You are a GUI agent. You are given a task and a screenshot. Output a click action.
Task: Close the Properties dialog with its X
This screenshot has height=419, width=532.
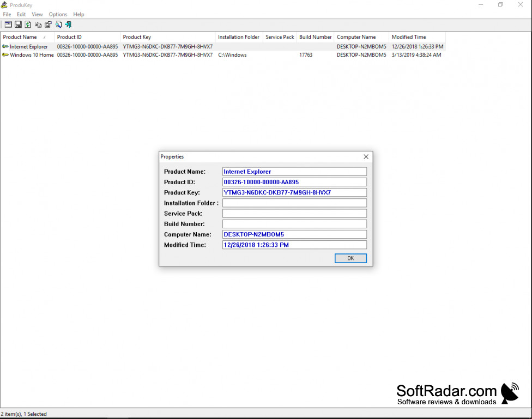pos(366,156)
